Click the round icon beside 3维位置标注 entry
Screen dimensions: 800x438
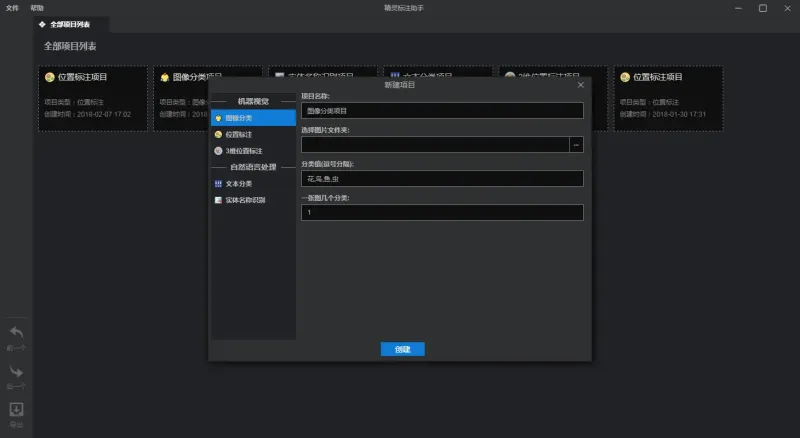tap(218, 151)
